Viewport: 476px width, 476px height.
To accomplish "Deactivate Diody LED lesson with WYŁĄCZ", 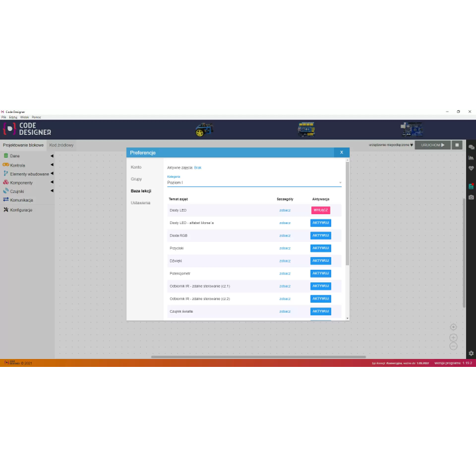I will tap(321, 210).
